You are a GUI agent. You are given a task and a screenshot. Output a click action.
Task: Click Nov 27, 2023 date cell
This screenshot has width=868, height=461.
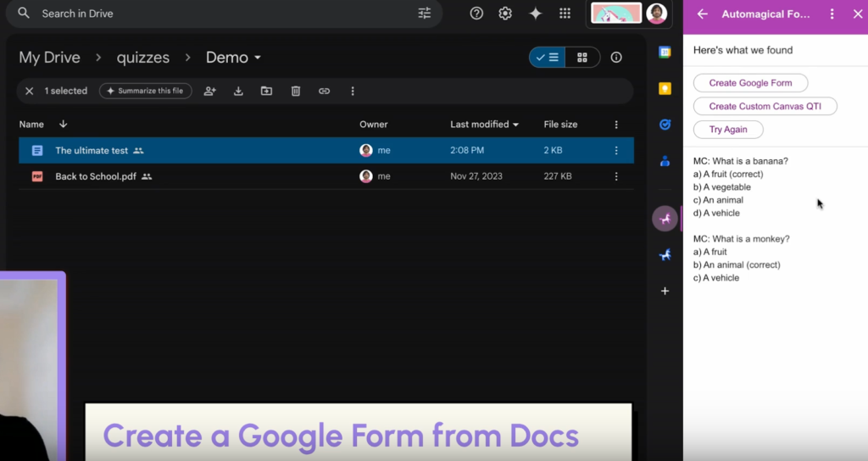(x=476, y=176)
